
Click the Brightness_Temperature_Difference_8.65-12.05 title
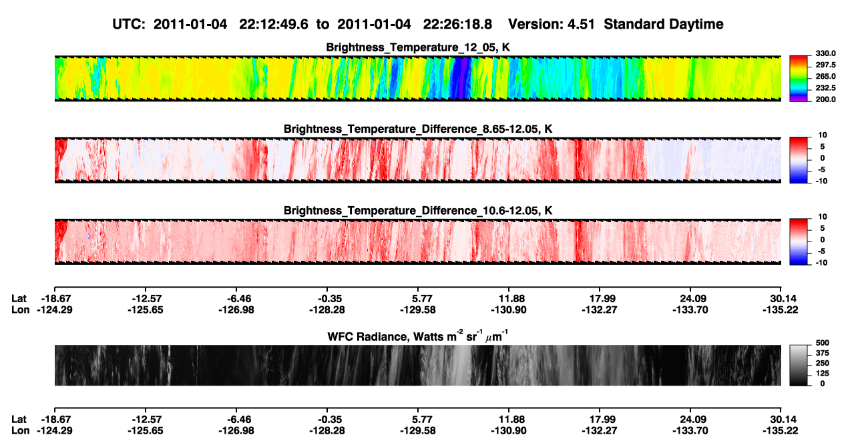[x=418, y=129]
